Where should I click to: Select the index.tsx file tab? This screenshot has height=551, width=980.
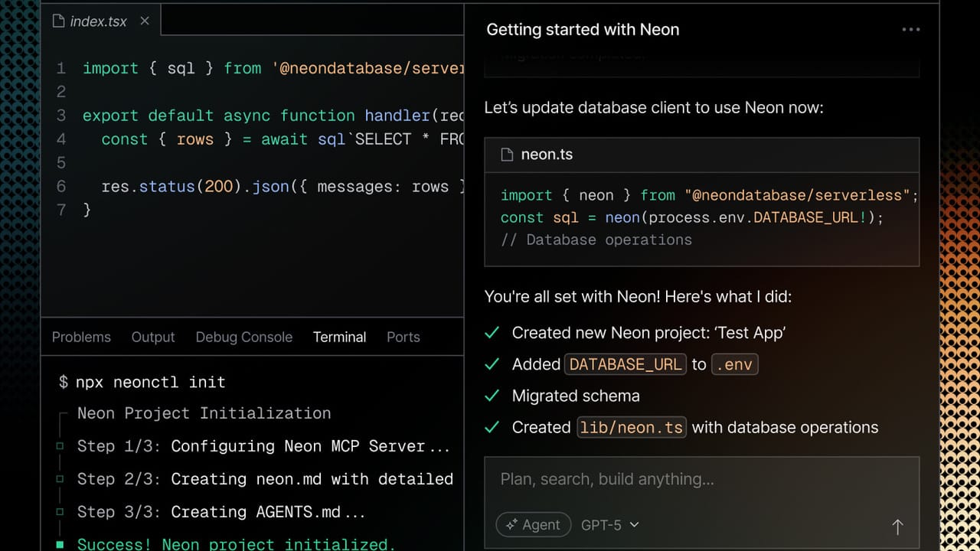[x=101, y=21]
